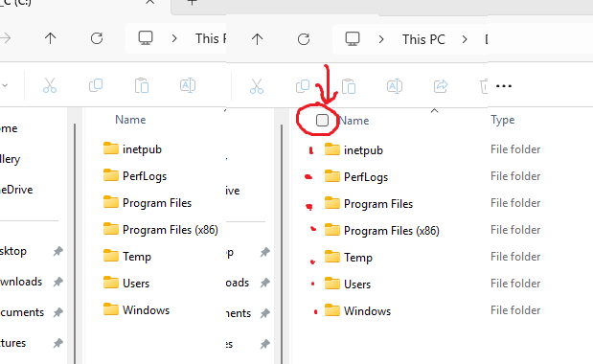The image size is (593, 364).
Task: Click This PC breadcrumb in the right window
Action: click(x=423, y=39)
